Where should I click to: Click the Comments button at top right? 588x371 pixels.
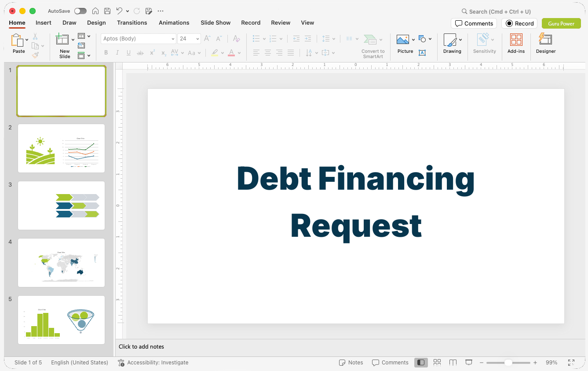point(474,23)
